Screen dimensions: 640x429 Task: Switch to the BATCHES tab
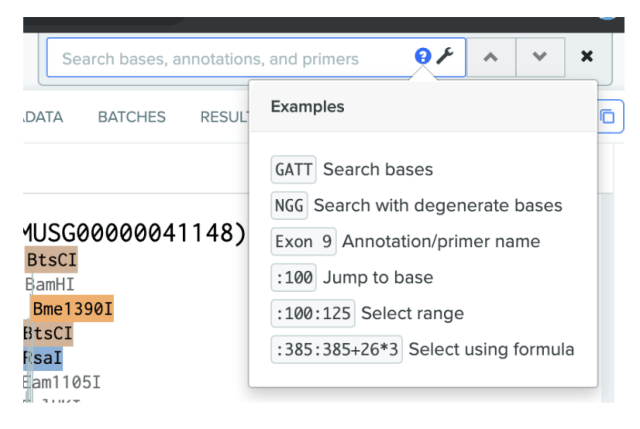coord(131,117)
